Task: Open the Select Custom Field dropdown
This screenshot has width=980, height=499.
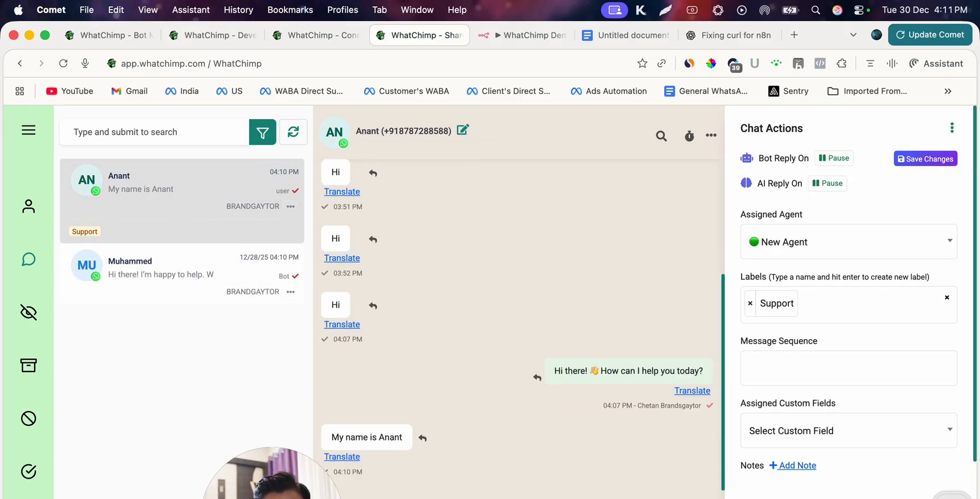Action: click(x=848, y=430)
